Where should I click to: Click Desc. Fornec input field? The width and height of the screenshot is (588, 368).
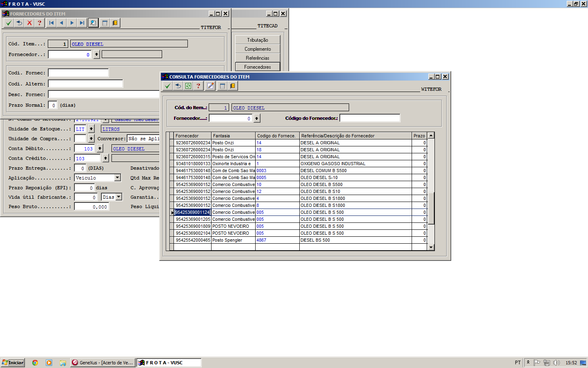click(104, 94)
